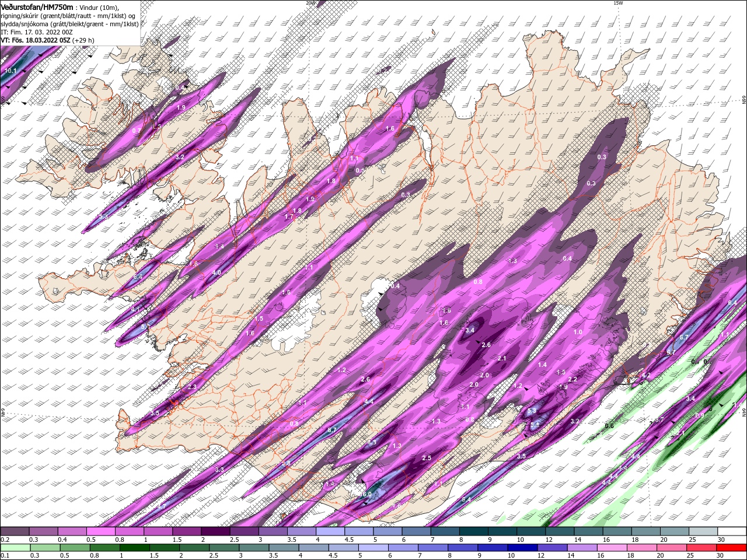Click the 50.1 precipitation value on map
The width and height of the screenshot is (747, 560).
tap(11, 71)
